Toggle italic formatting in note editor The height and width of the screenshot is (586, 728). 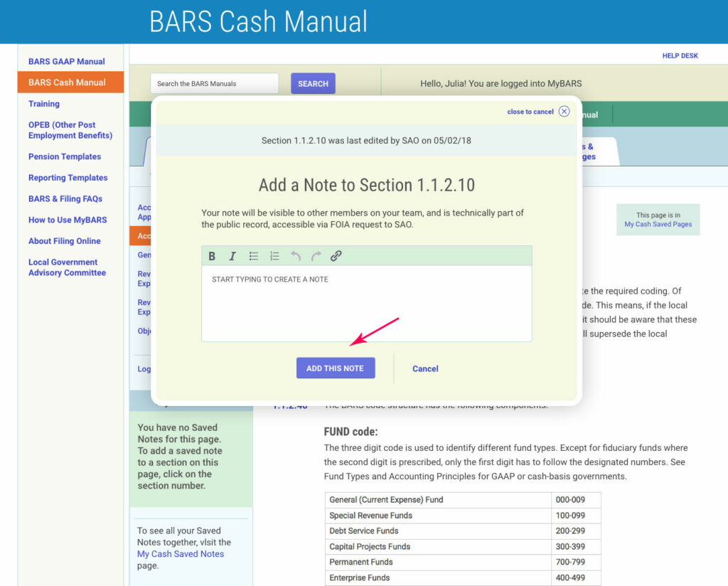point(232,256)
